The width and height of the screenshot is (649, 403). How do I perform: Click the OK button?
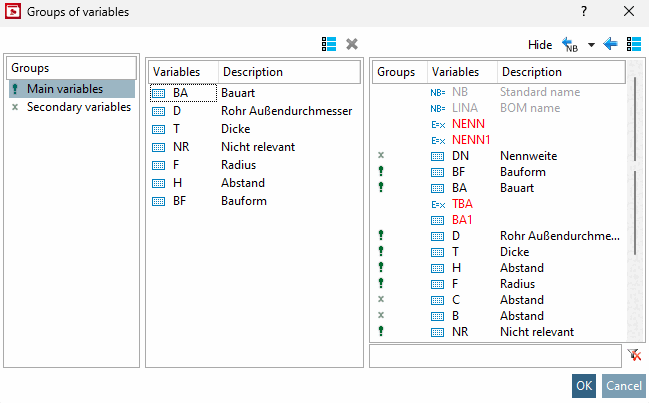click(584, 386)
